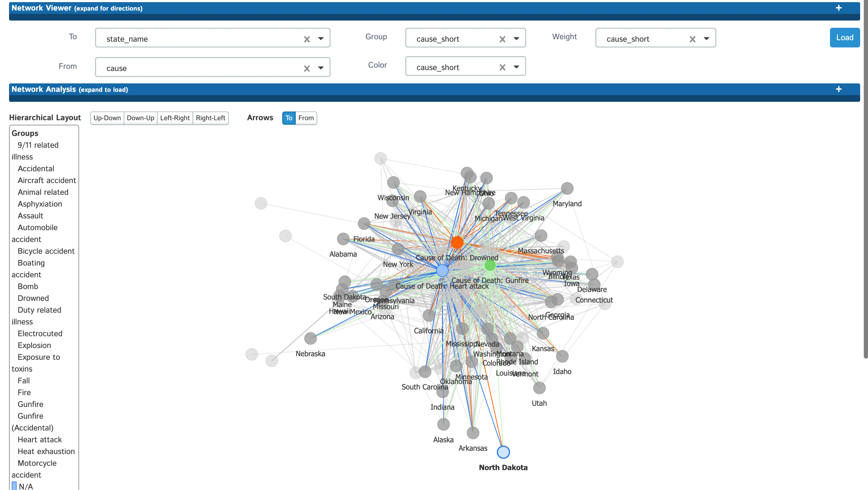Select the North Dakota node in graph
Screen dimensions: 868x490
coord(503,452)
